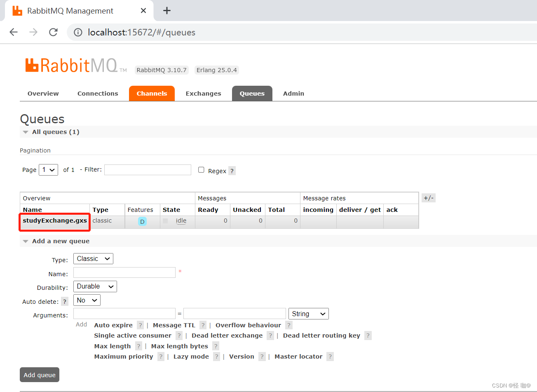Toggle table columns with +/- button
Image resolution: width=537 pixels, height=392 pixels.
[x=428, y=198]
